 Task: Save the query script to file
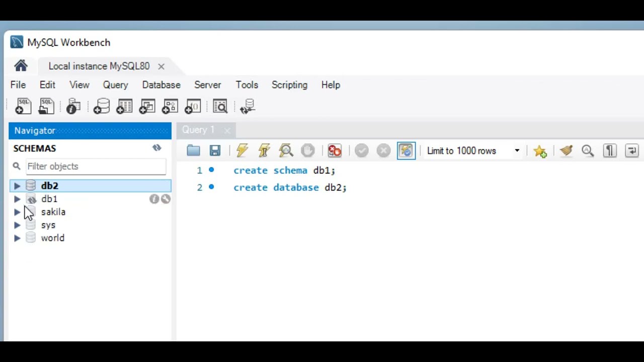215,150
